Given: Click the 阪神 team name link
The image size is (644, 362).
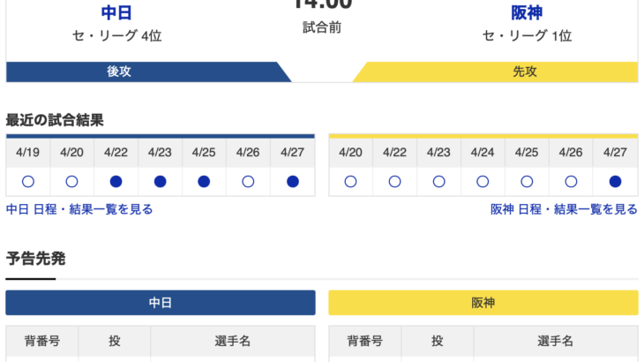Looking at the screenshot, I should click(527, 12).
